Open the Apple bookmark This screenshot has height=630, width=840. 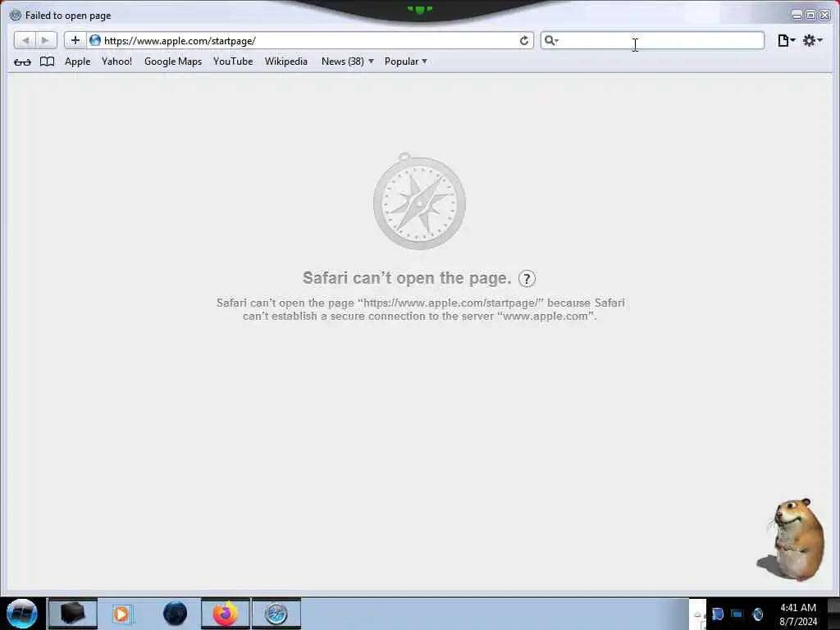(x=78, y=61)
